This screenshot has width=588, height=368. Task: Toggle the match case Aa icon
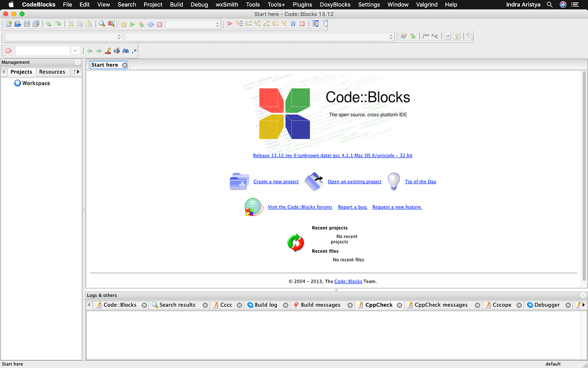pos(125,51)
